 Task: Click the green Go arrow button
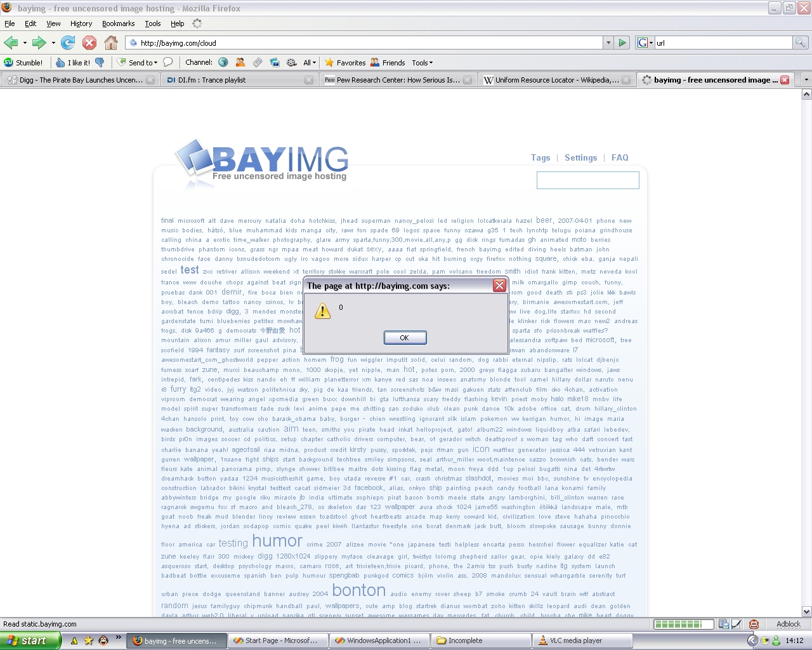tap(622, 43)
